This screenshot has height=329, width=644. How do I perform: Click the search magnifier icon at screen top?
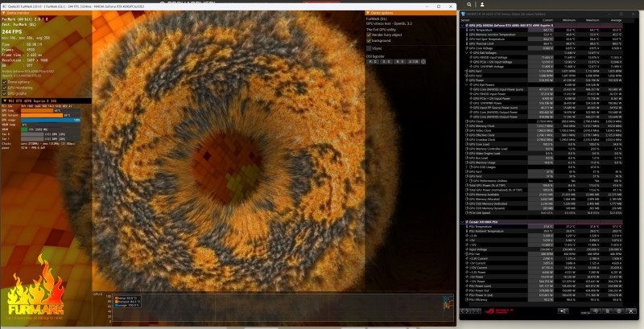(469, 4)
